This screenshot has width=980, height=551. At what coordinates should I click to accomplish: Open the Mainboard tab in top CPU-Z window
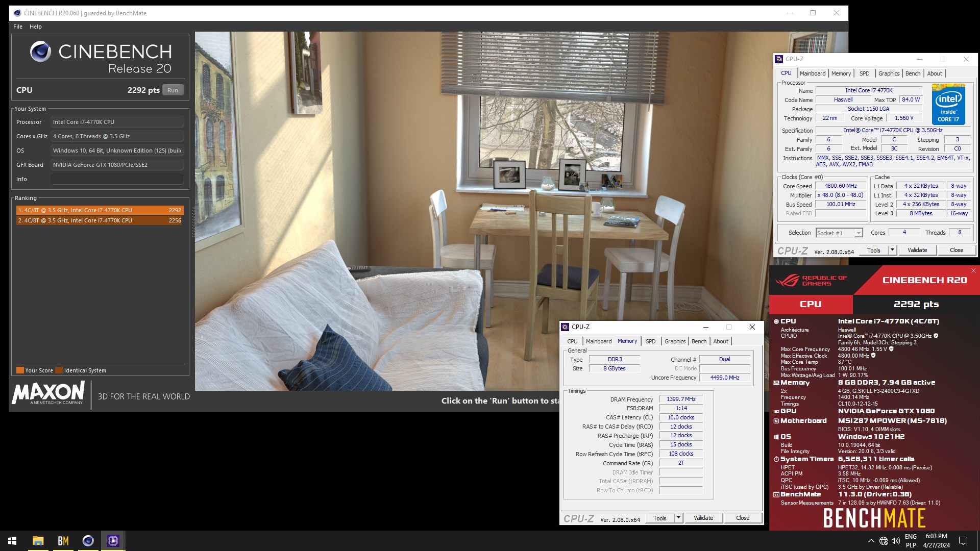point(813,73)
